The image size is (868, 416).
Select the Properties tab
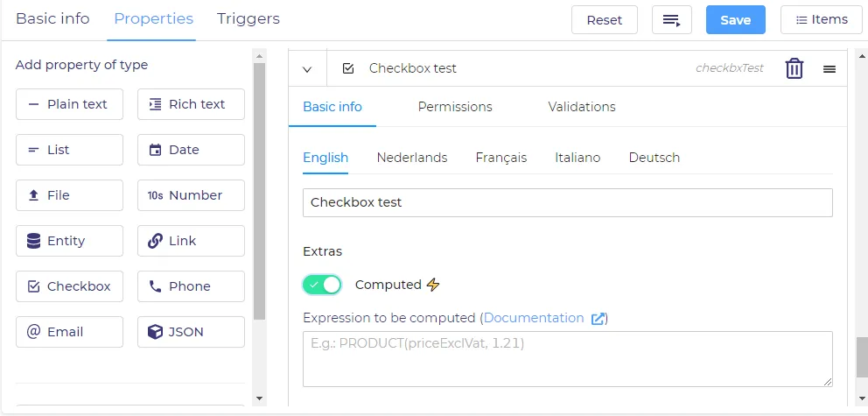(x=153, y=19)
